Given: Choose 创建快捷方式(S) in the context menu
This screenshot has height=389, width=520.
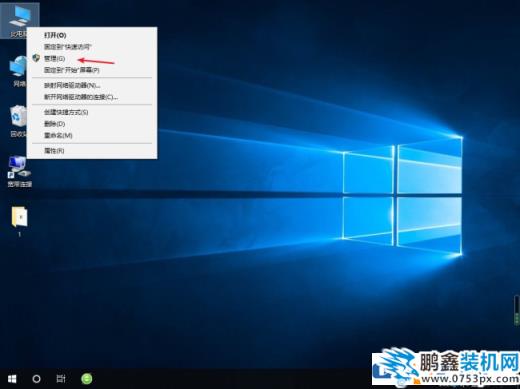Looking at the screenshot, I should (92, 112).
